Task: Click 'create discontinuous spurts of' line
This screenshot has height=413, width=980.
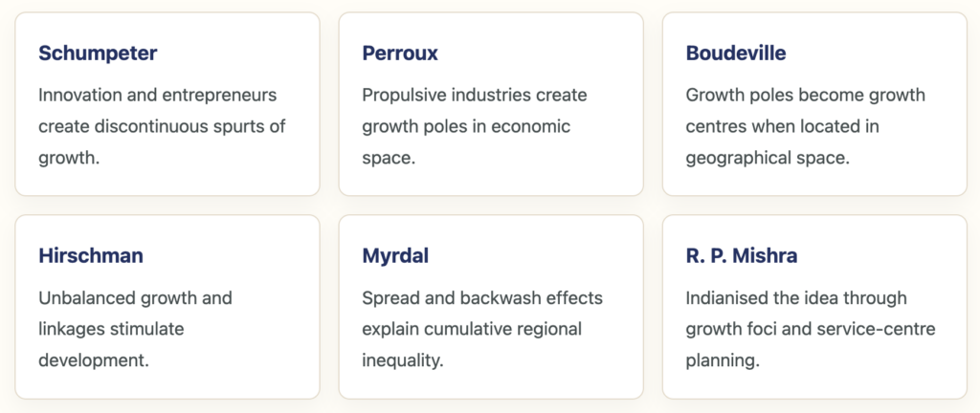Action: pyautogui.click(x=162, y=126)
